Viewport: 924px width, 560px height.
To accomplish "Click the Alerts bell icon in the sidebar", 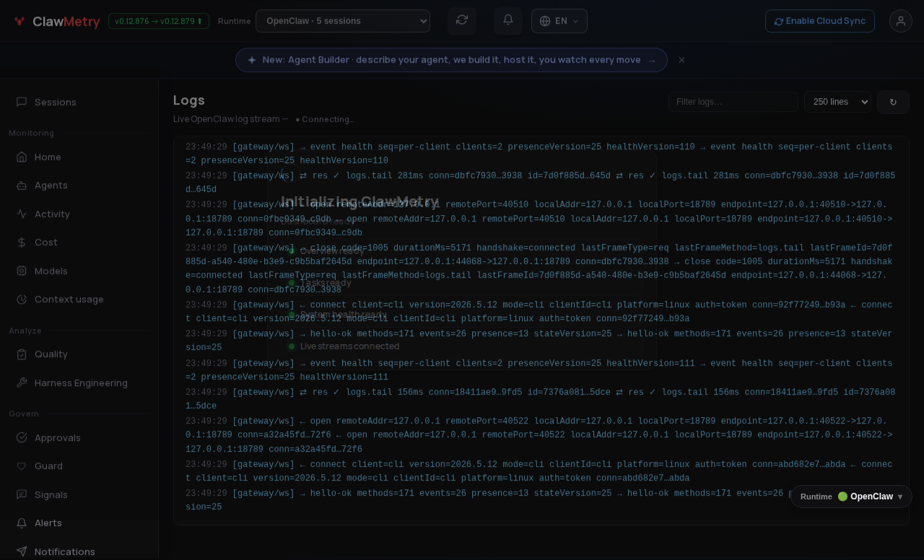I will [22, 522].
